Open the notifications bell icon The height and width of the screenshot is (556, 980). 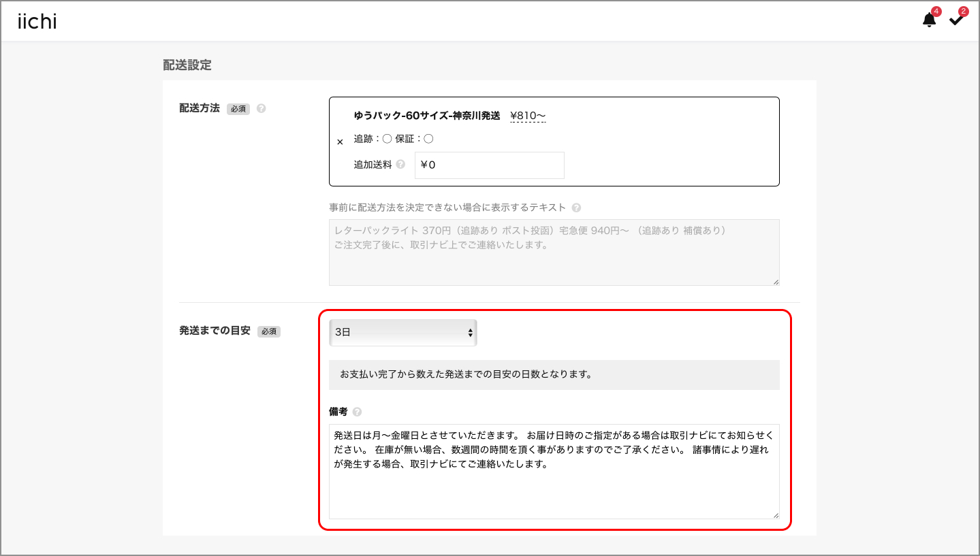click(929, 20)
